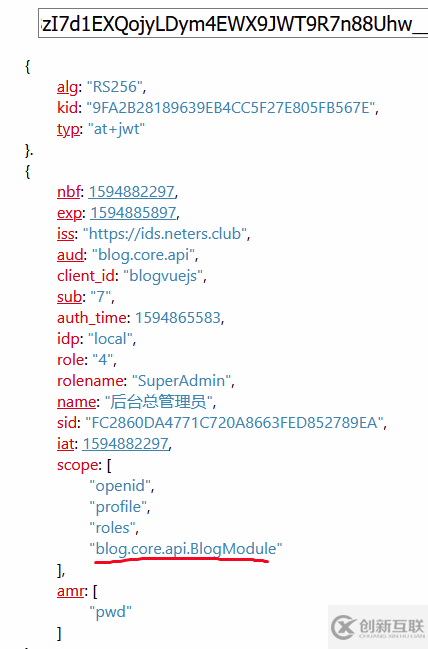This screenshot has width=428, height=649.
Task: Click the exp timestamp value 1594885897
Action: pos(134,212)
